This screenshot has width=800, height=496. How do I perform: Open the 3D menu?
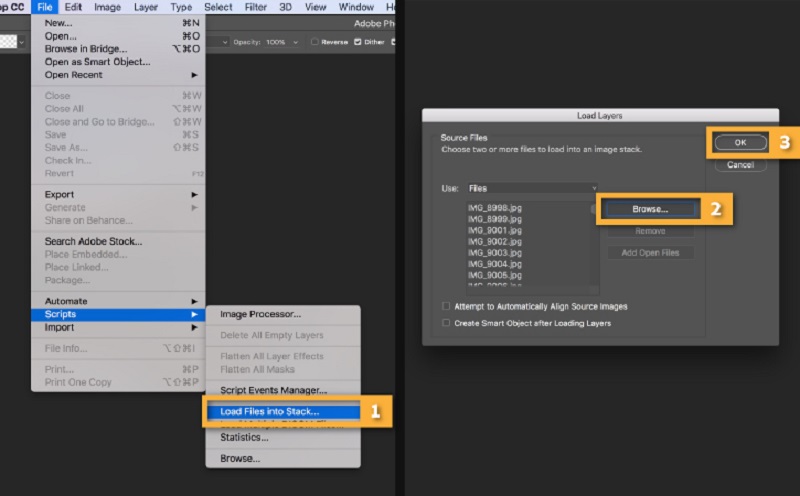pos(285,7)
